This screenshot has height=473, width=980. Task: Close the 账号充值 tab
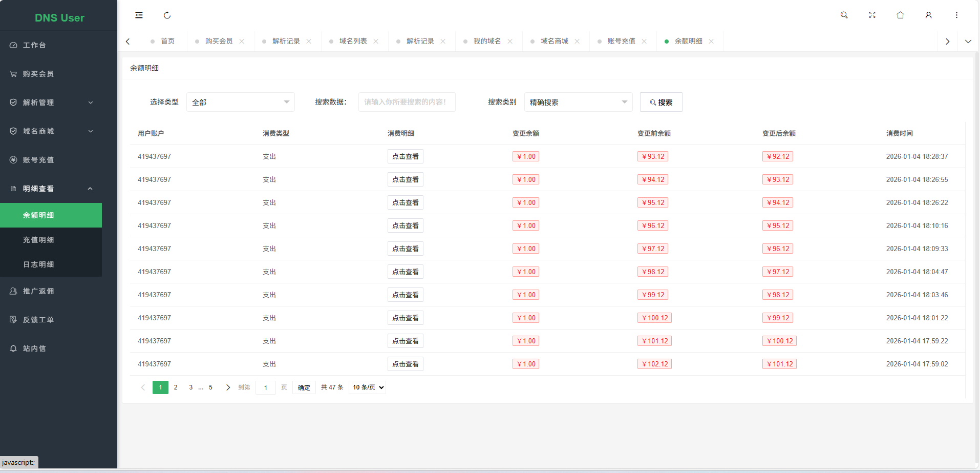[x=644, y=42]
